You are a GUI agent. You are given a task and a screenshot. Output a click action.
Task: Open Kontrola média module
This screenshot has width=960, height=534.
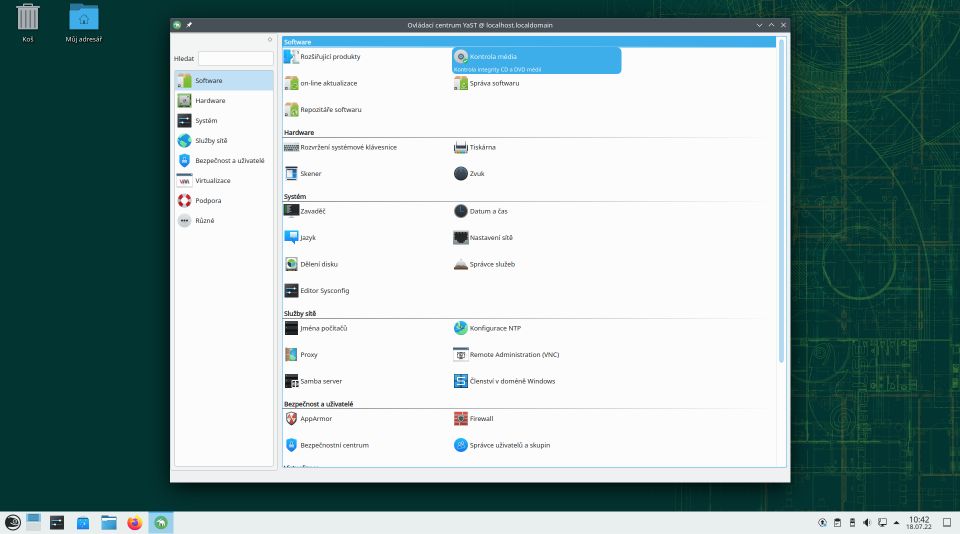(536, 61)
